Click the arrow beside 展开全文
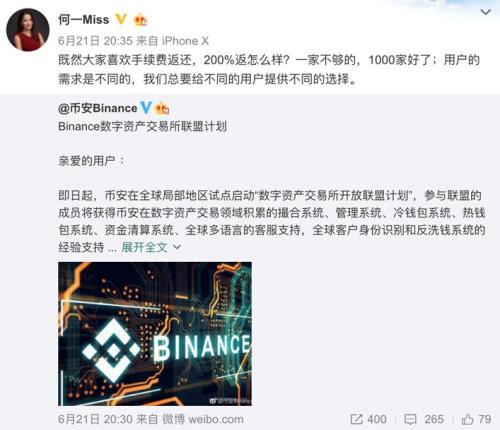The height and width of the screenshot is (430, 500). (177, 247)
